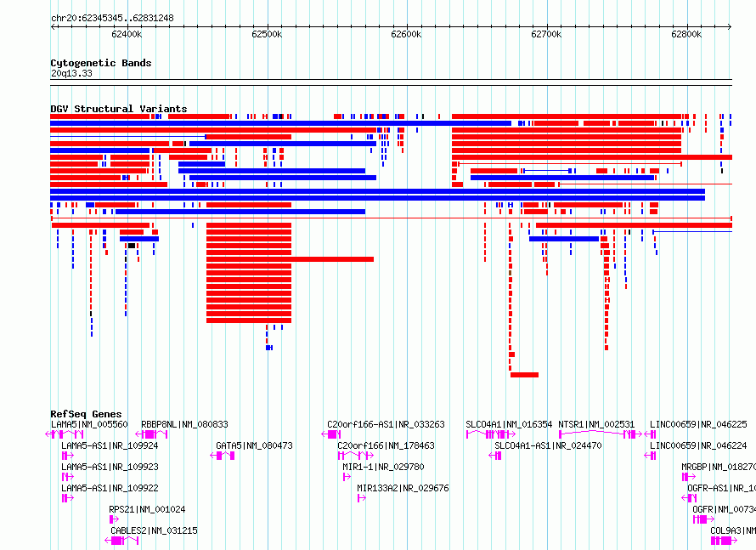Screen dimensions: 756x550
Task: Click the LINC00659|NR_046224 label
Action: coord(698,445)
